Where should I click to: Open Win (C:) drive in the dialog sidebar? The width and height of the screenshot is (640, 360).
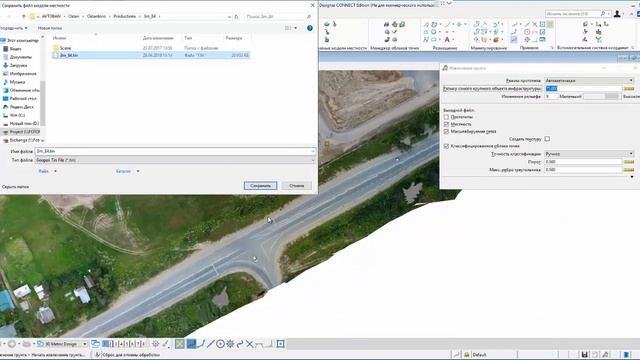click(x=17, y=115)
